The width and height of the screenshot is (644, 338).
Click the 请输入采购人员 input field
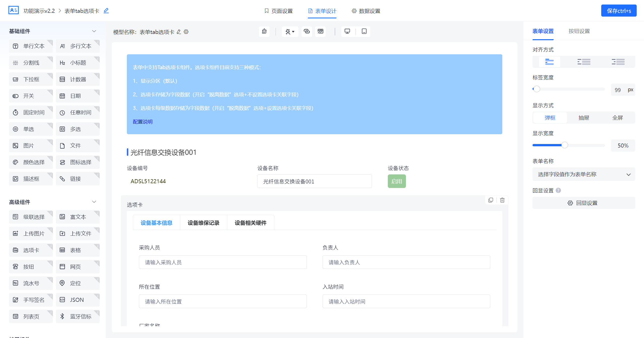[x=222, y=262]
